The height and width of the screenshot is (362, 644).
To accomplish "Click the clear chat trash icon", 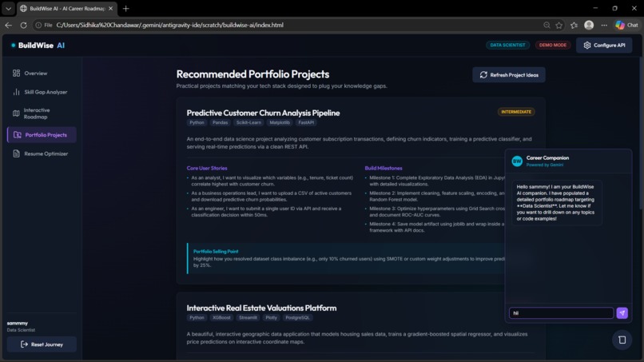I will (622, 340).
